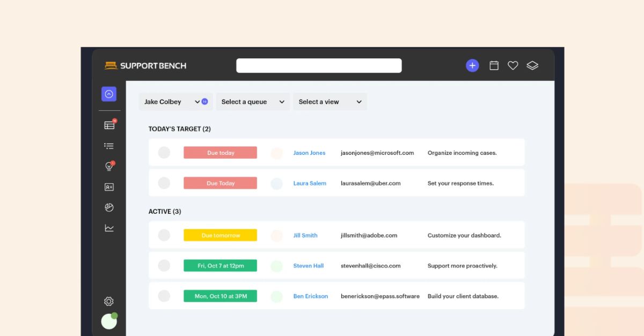Click the yellow Due tomorrow label

220,235
